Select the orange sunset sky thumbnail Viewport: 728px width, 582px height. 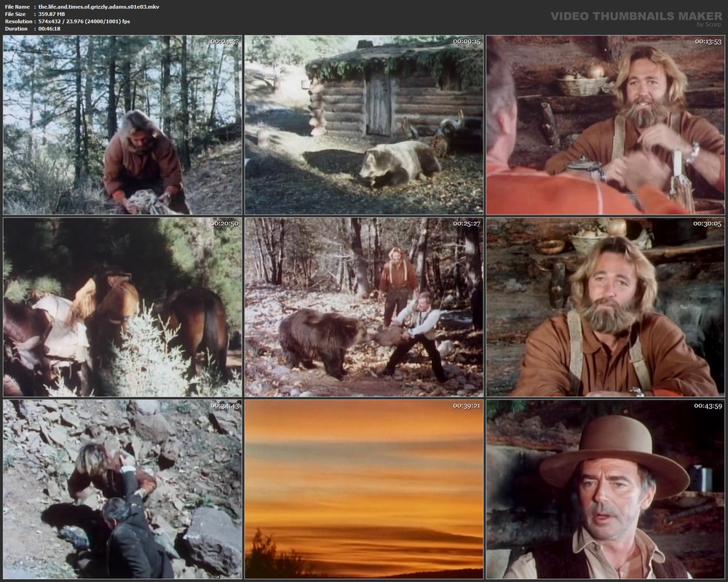click(x=364, y=489)
